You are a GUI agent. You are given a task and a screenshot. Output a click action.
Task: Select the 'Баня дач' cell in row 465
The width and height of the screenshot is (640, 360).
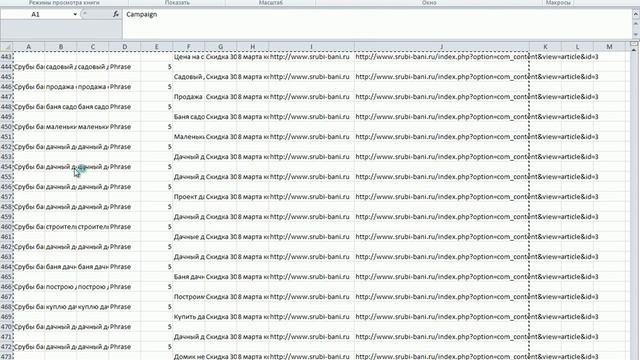[189, 277]
